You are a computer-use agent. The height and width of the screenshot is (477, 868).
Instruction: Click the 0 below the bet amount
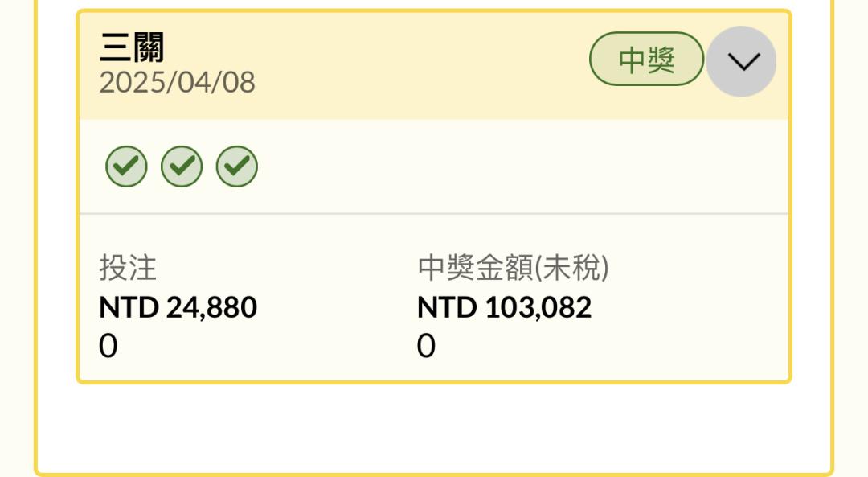coord(108,346)
